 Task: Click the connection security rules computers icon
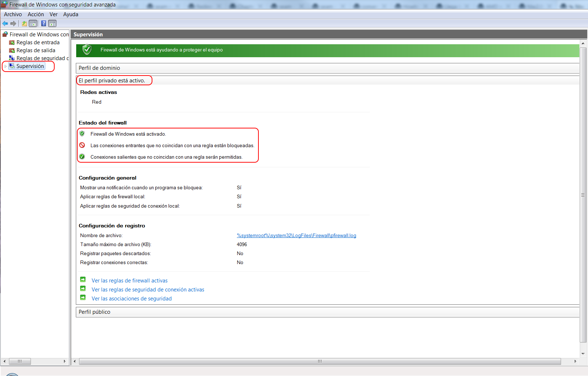(12, 58)
